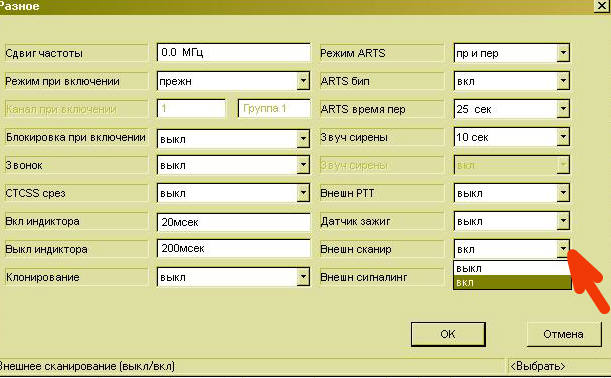Select выкл in the open dropdown list
This screenshot has width=611, height=378.
point(512,268)
